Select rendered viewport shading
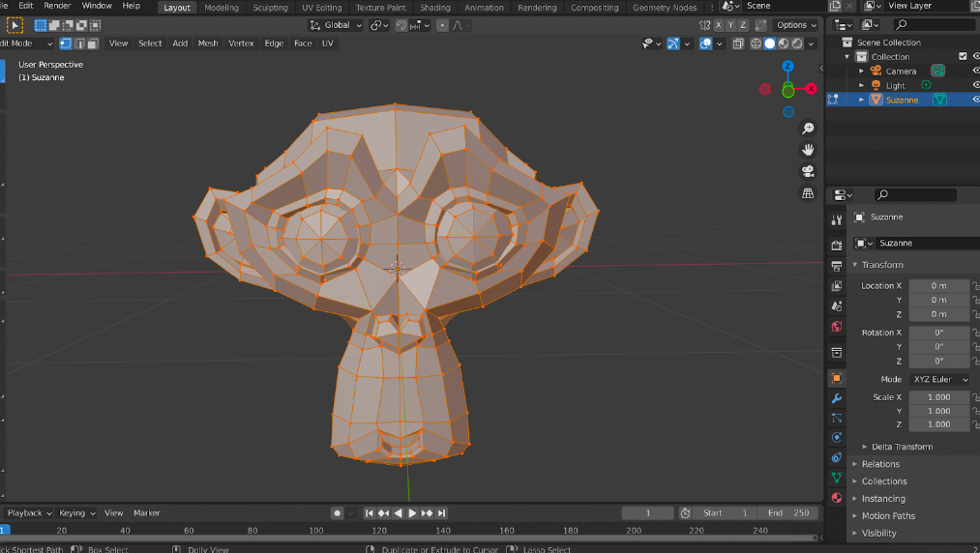 point(797,44)
